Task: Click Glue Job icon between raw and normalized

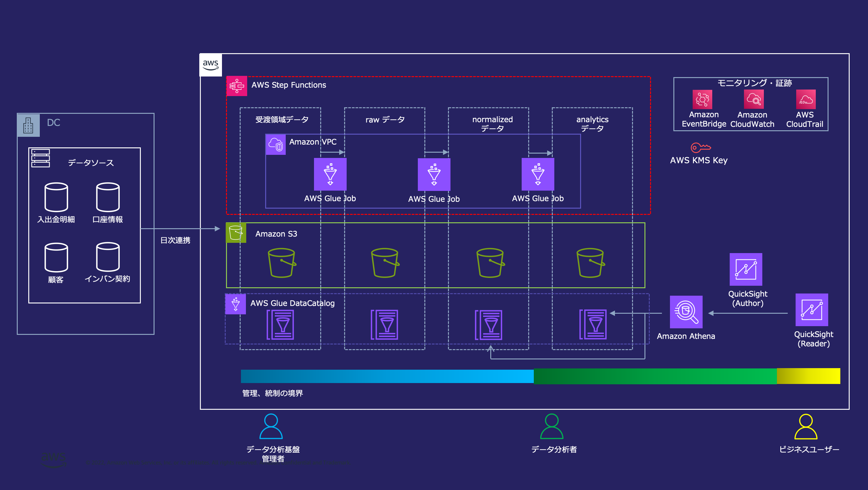Action: pos(434,174)
